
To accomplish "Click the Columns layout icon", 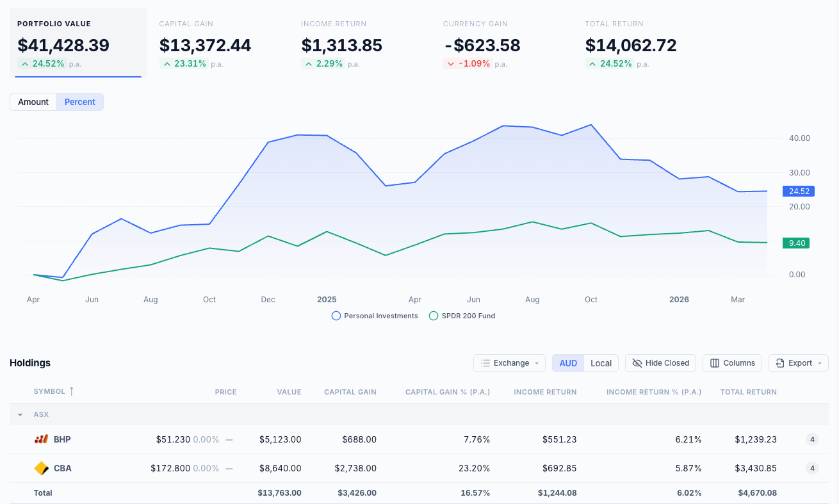I will pyautogui.click(x=715, y=363).
